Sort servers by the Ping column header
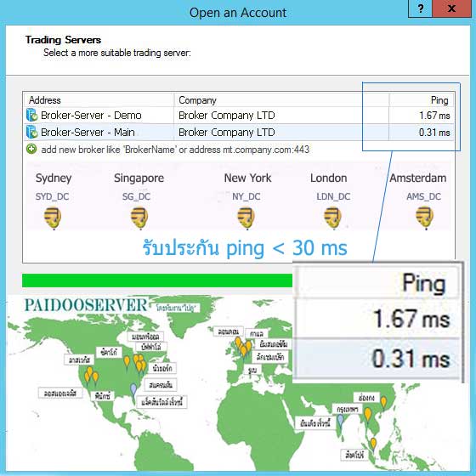 click(x=422, y=100)
